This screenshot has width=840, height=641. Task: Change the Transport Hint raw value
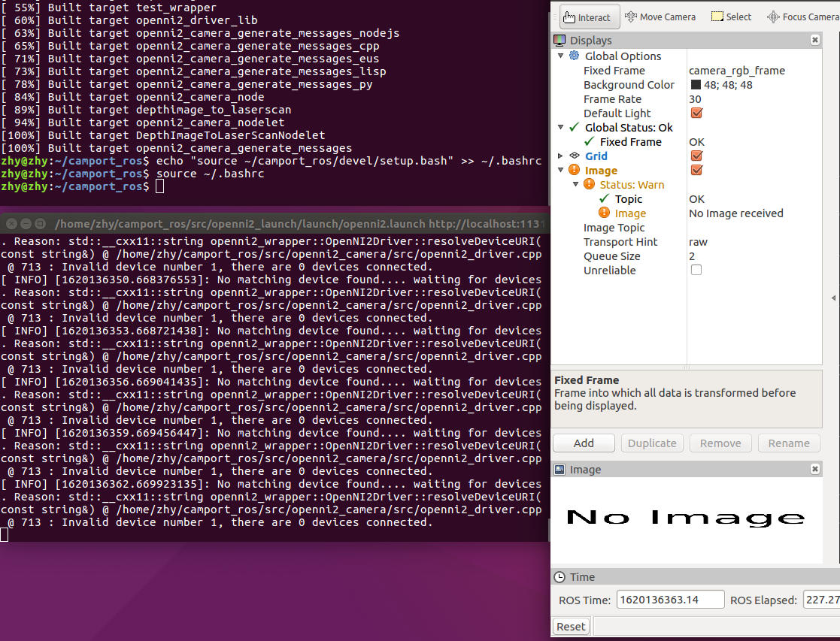pos(698,242)
